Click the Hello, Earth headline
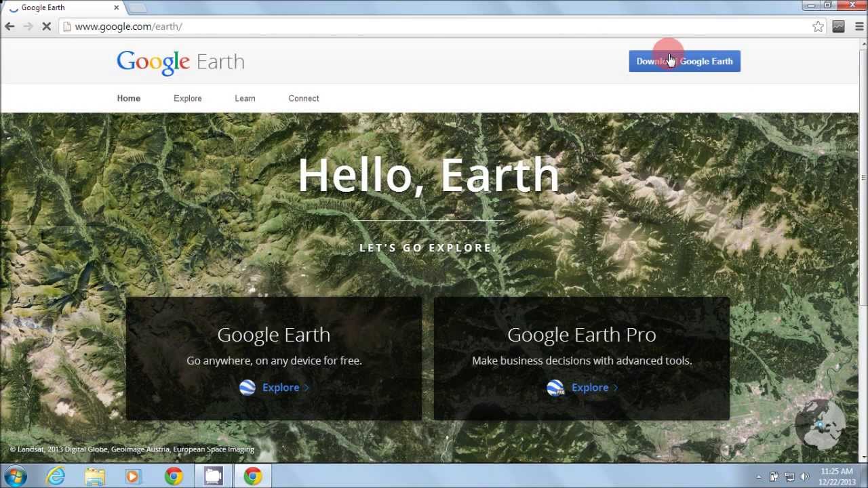 tap(428, 176)
